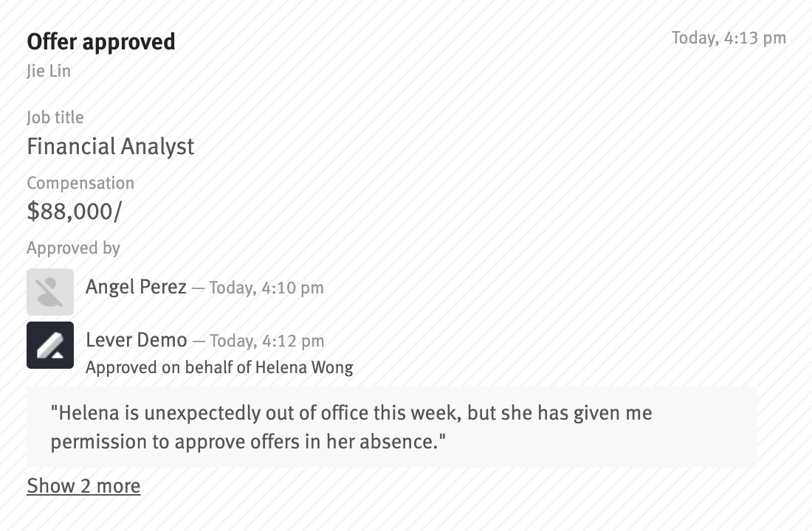This screenshot has height=531, width=812.
Task: Click the $88,000 compensation value
Action: click(x=74, y=211)
